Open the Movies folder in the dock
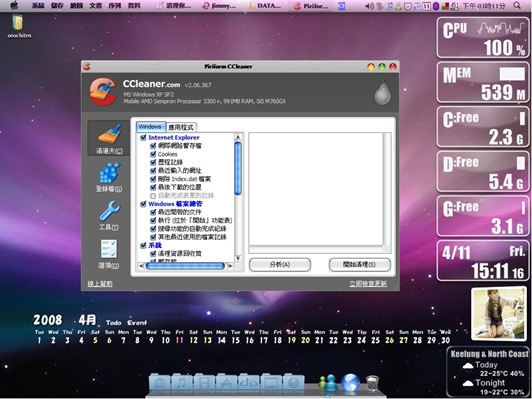532x399 pixels. [x=204, y=383]
